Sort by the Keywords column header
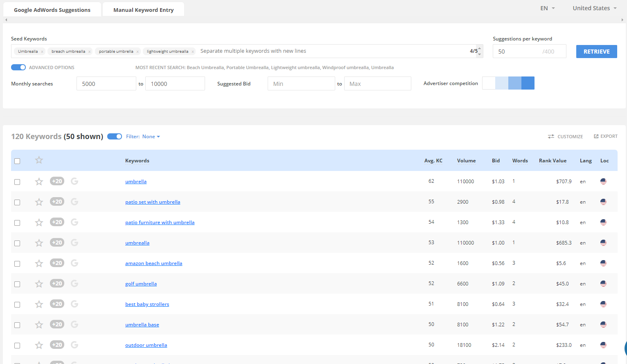The width and height of the screenshot is (627, 364). click(x=137, y=161)
